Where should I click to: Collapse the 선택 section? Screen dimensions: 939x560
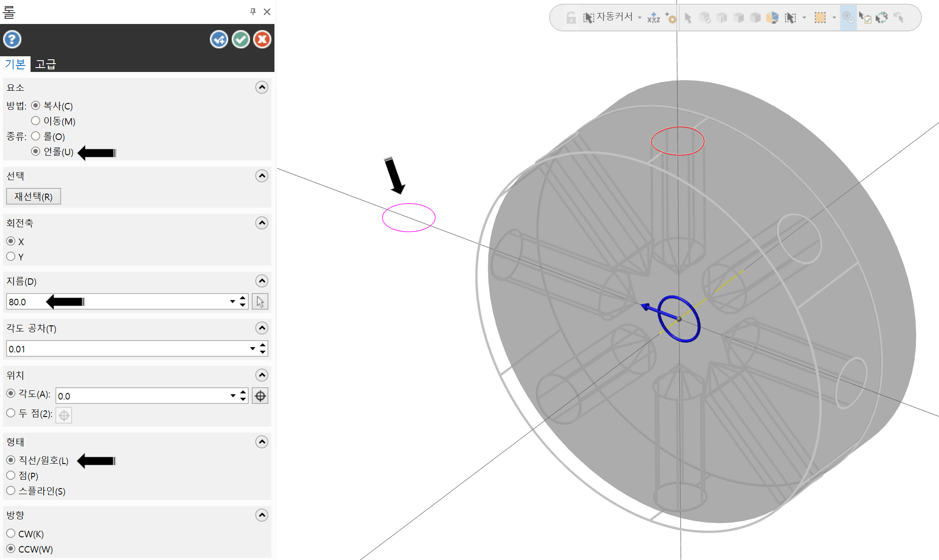(x=262, y=176)
